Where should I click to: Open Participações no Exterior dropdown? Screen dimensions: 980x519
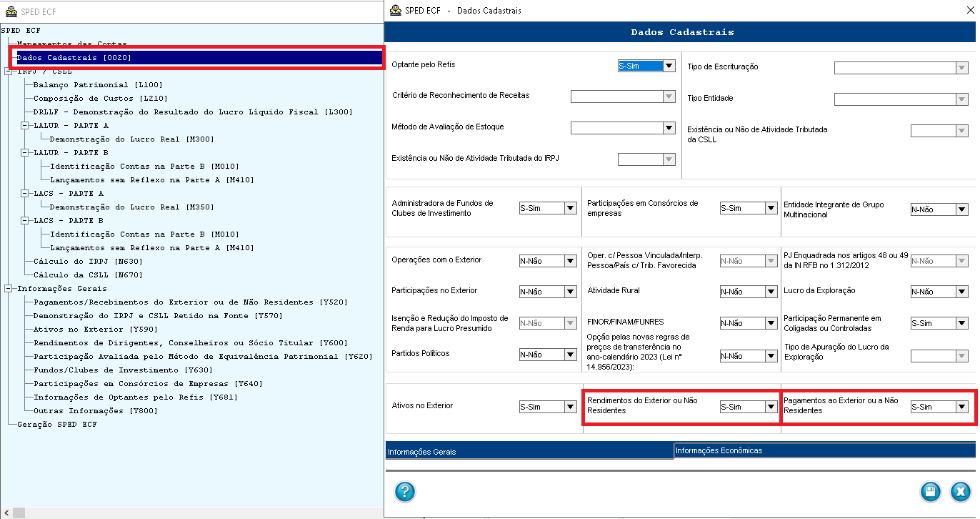(571, 292)
